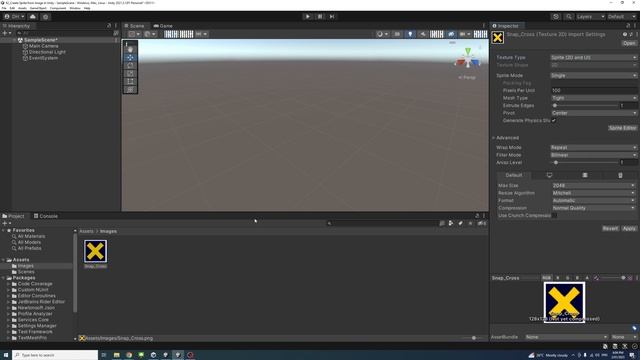Image resolution: width=640 pixels, height=360 pixels.
Task: Toggle 2D view mode in Scene
Action: (397, 34)
